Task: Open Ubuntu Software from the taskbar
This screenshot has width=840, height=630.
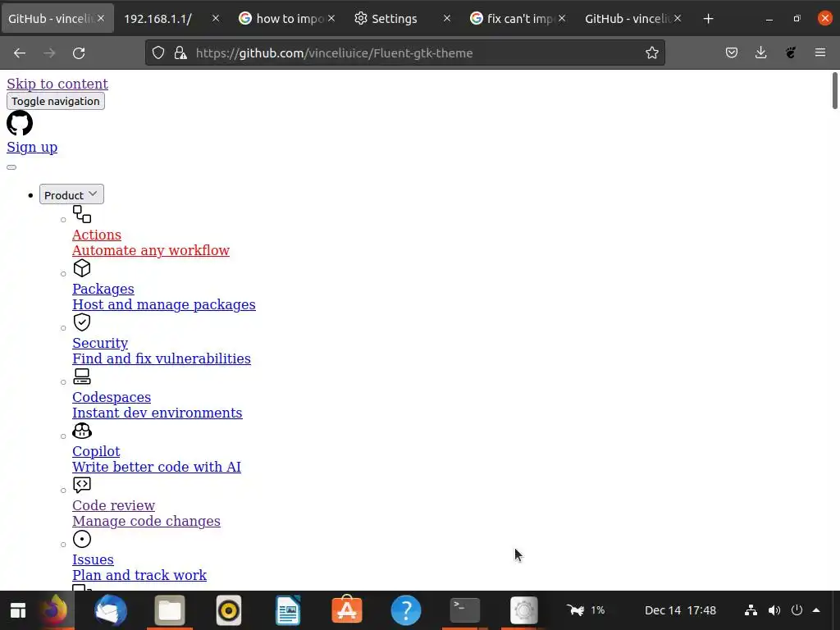Action: point(347,610)
